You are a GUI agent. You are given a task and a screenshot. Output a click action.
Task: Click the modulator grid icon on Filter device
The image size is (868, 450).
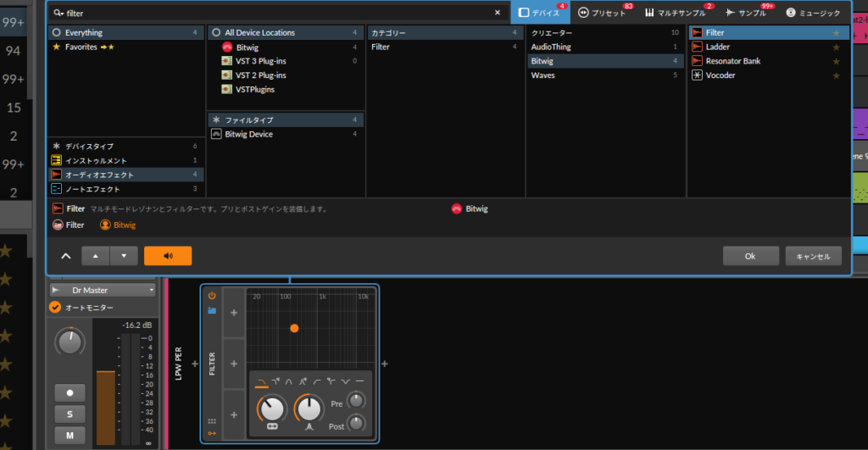point(212,421)
